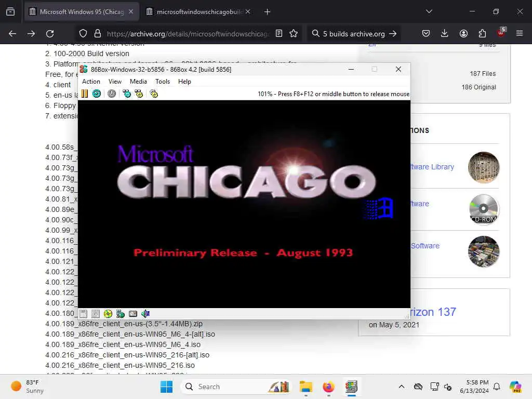Image resolution: width=532 pixels, height=399 pixels.
Task: Toggle reader view icon
Action: pos(279,34)
